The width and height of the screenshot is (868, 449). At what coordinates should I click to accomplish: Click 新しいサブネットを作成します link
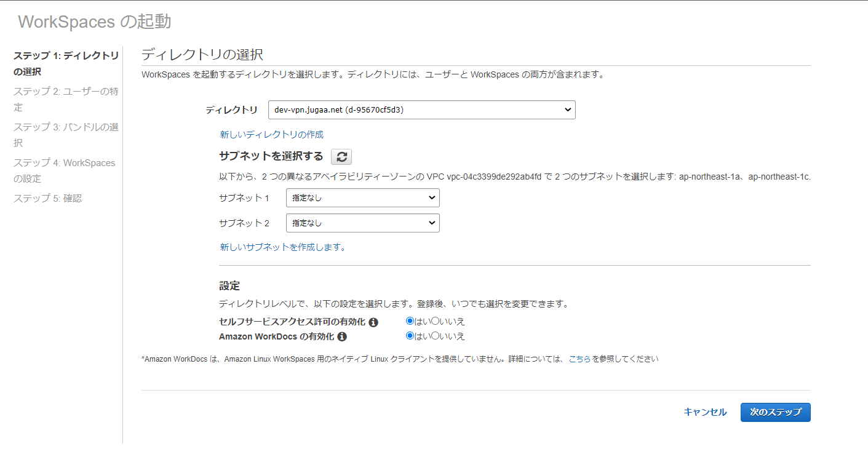click(x=282, y=247)
